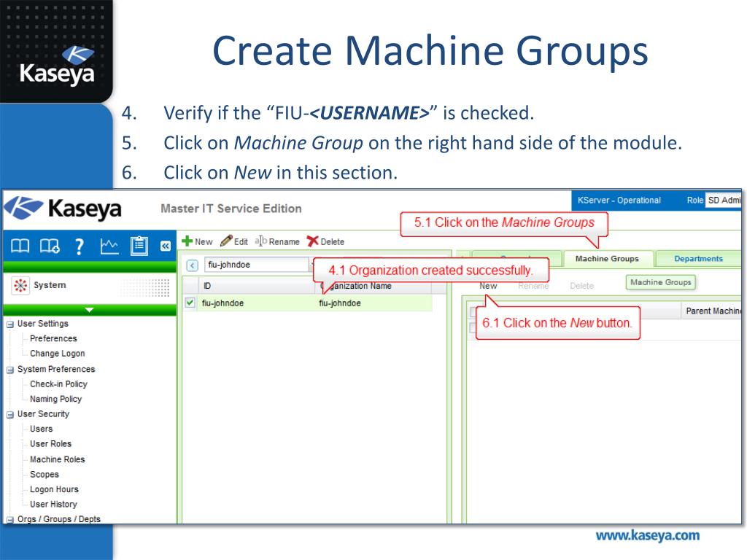Screen dimensions: 747x560
Task: Click the Rename text-cursor icon
Action: pyautogui.click(x=260, y=241)
